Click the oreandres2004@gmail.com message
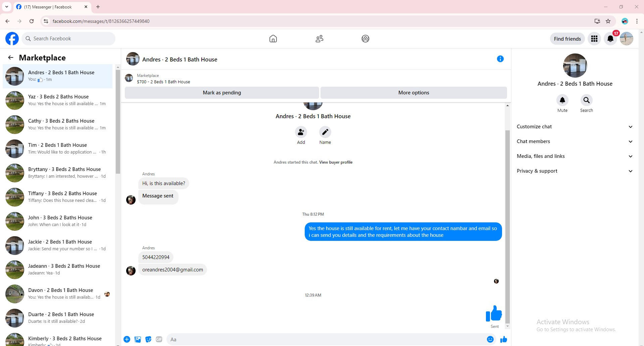 click(x=172, y=270)
